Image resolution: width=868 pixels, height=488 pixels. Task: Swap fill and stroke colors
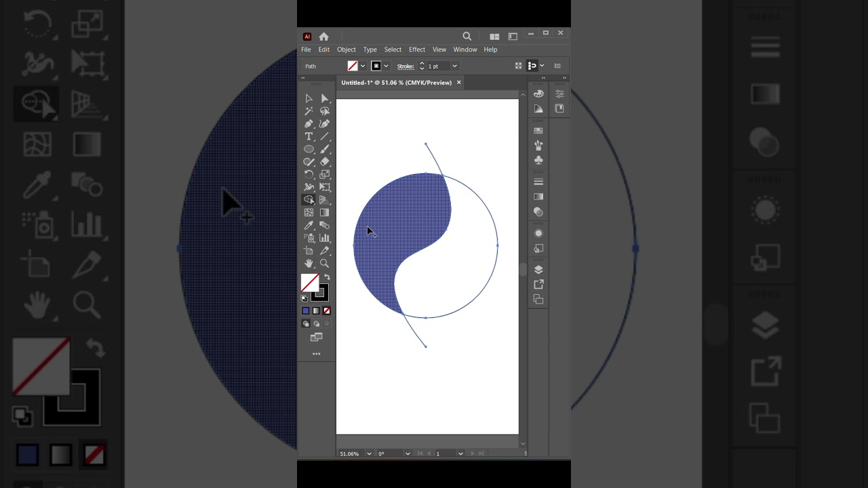327,277
